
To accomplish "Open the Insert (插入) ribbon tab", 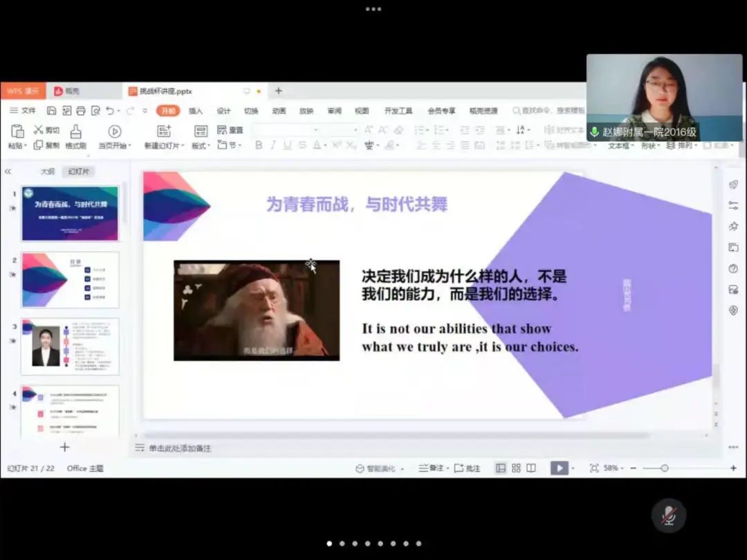I will tap(196, 111).
